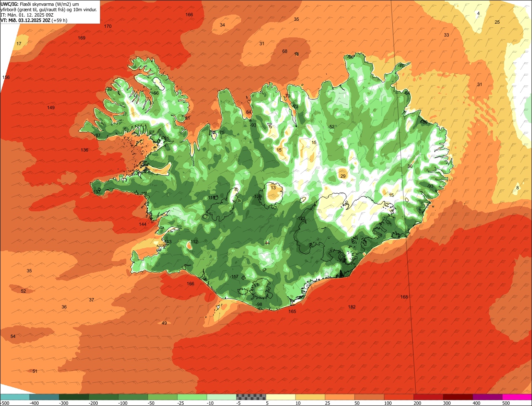The width and height of the screenshot is (532, 406).
Task: Click the light green swatch from -25 to -10
Action: pyautogui.click(x=192, y=397)
